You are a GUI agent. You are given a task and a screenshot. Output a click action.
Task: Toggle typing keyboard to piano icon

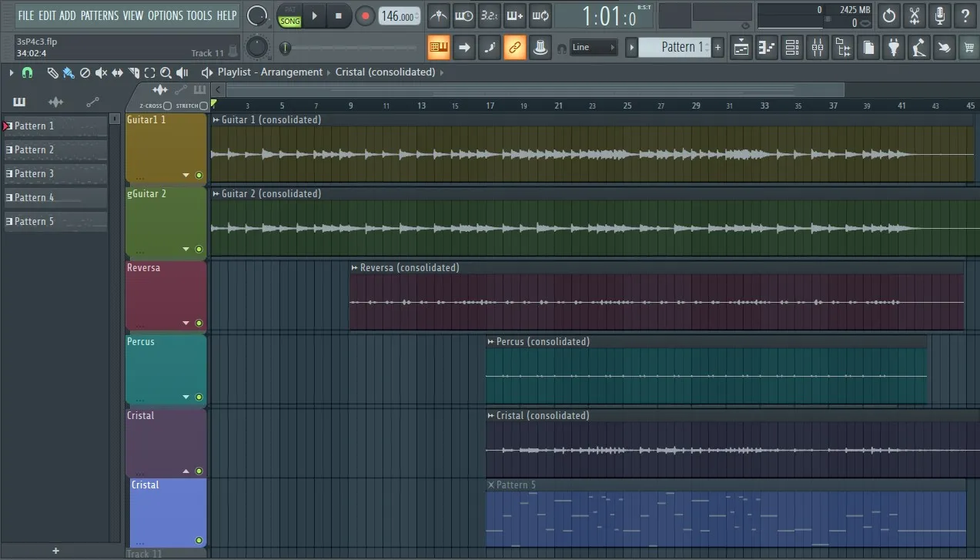point(439,47)
